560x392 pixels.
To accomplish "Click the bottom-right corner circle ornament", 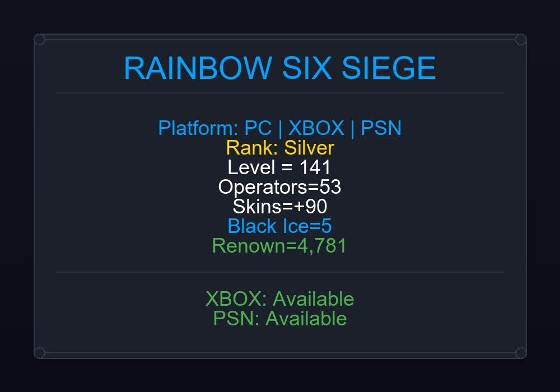I will tap(521, 353).
